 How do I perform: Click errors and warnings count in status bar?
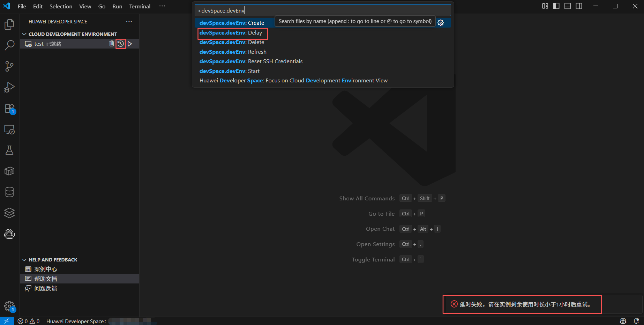click(29, 321)
